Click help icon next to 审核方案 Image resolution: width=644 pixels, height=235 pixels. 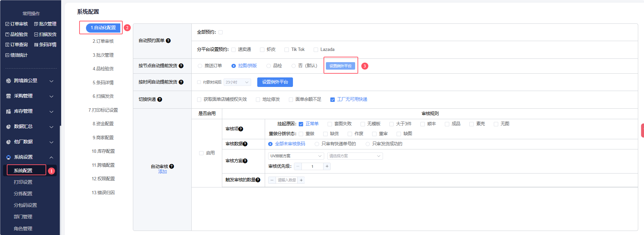click(245, 161)
